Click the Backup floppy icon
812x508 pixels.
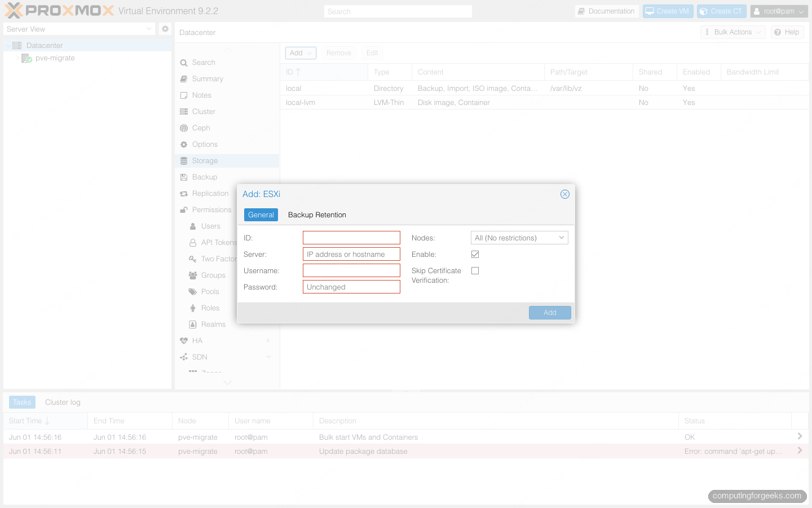tap(184, 177)
